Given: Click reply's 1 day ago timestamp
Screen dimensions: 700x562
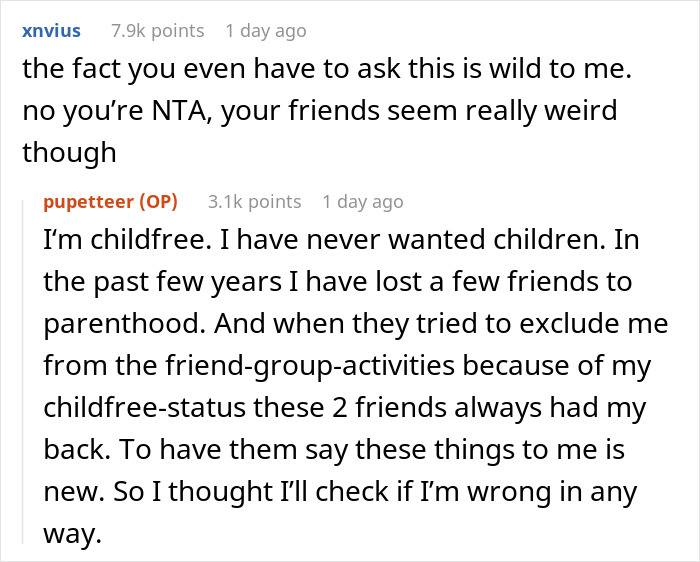Looking at the screenshot, I should tap(362, 201).
